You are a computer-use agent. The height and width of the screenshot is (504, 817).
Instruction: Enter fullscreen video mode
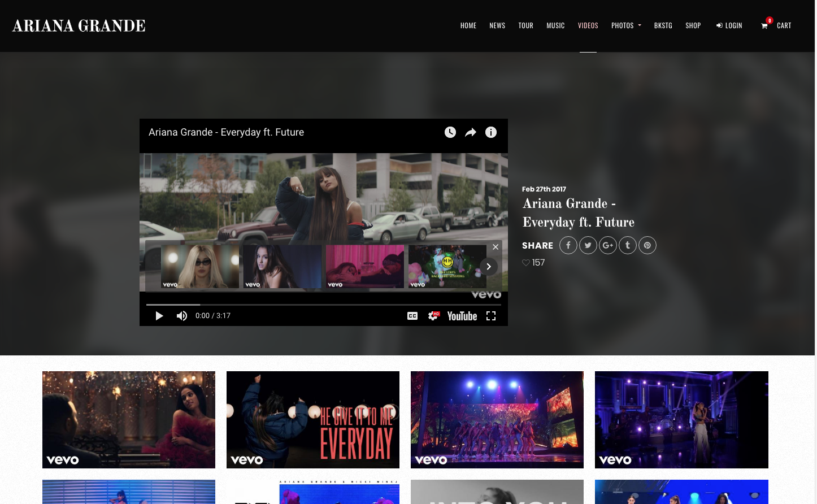[491, 316]
